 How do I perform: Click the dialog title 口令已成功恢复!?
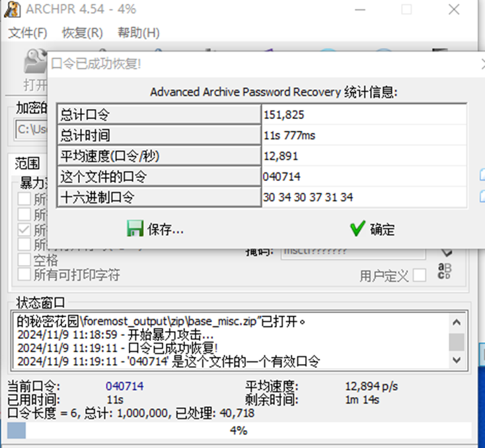[x=96, y=64]
